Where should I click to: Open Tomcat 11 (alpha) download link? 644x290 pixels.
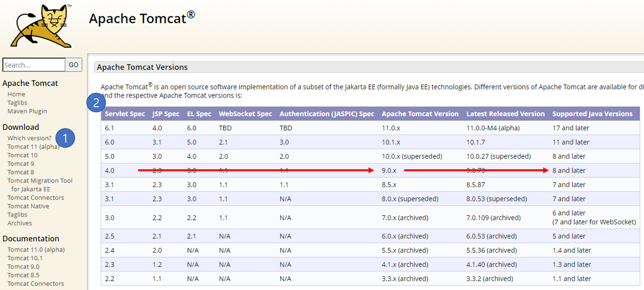(x=33, y=146)
